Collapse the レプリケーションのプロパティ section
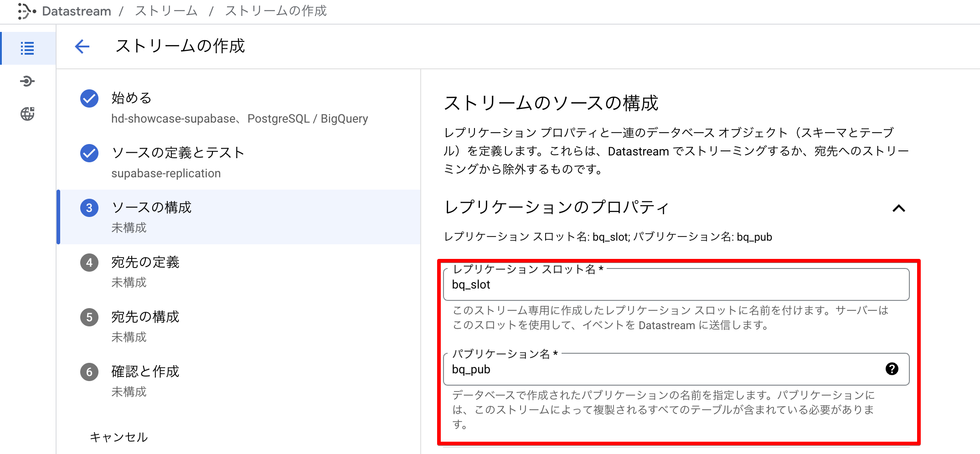 (x=898, y=208)
